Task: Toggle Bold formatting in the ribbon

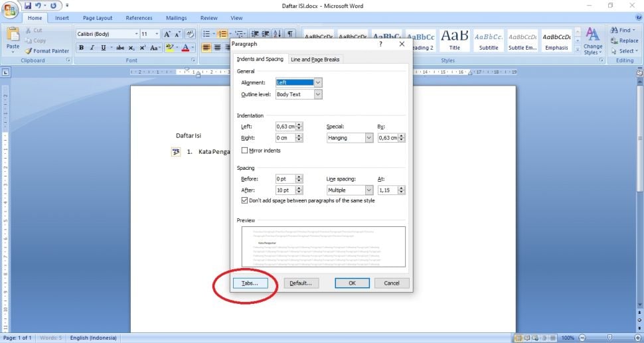Action: pyautogui.click(x=81, y=48)
